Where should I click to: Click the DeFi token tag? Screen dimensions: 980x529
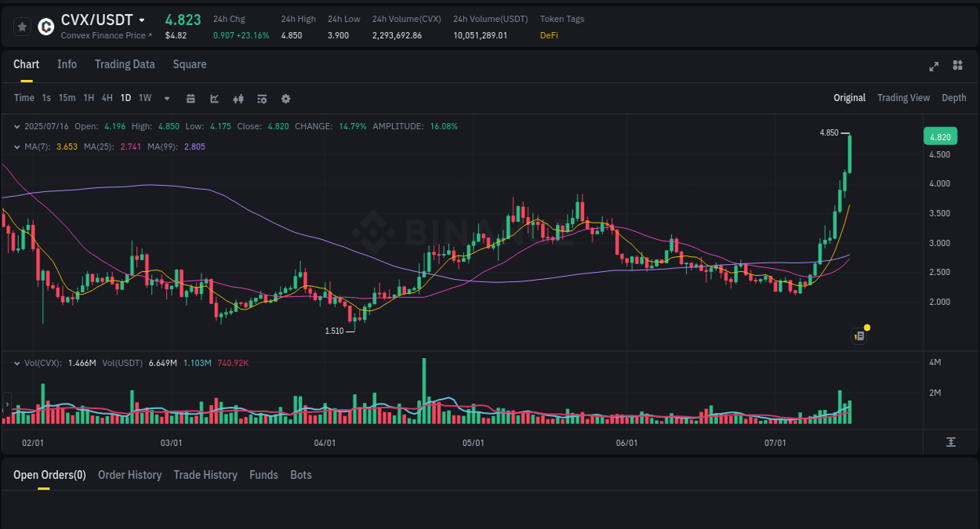(549, 35)
